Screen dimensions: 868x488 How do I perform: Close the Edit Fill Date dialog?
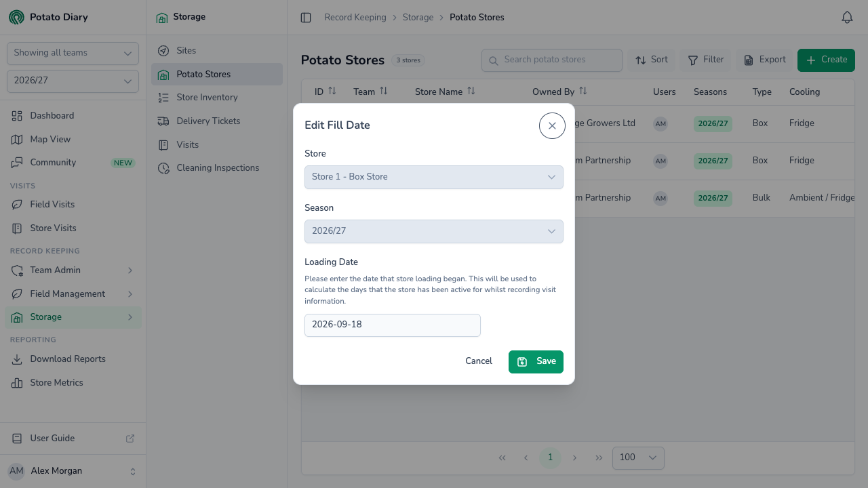point(552,125)
